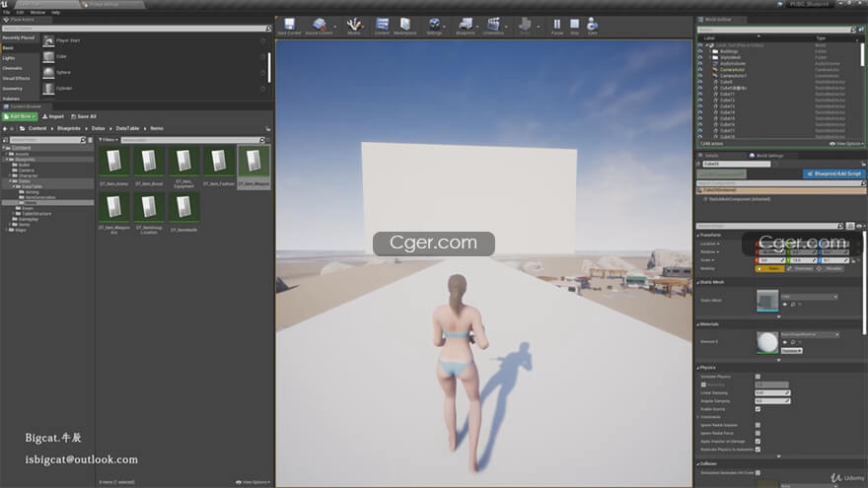868x488 pixels.
Task: Open the Cinematics toolbar icon
Action: tap(493, 25)
